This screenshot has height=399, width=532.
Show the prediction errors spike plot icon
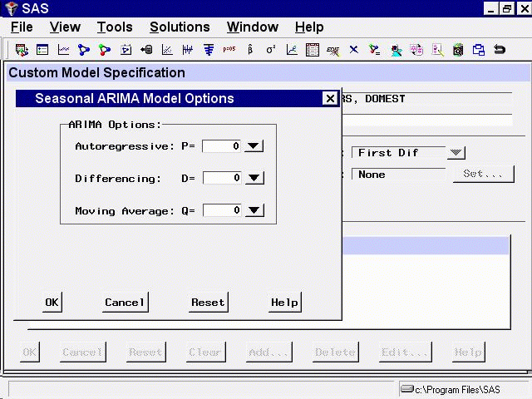[x=188, y=50]
